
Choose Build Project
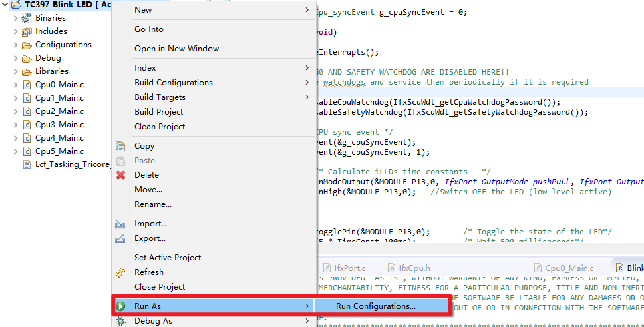click(x=214, y=112)
